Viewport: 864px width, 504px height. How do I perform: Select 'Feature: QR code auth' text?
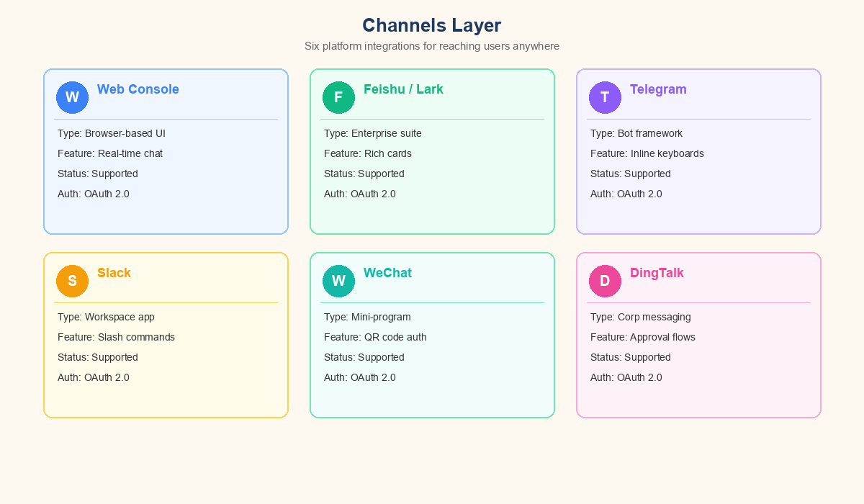[375, 337]
